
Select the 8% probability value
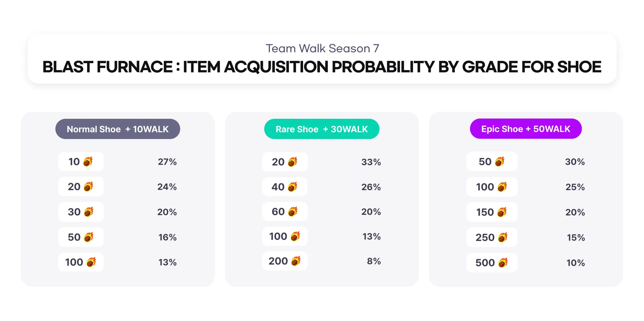[x=374, y=261]
